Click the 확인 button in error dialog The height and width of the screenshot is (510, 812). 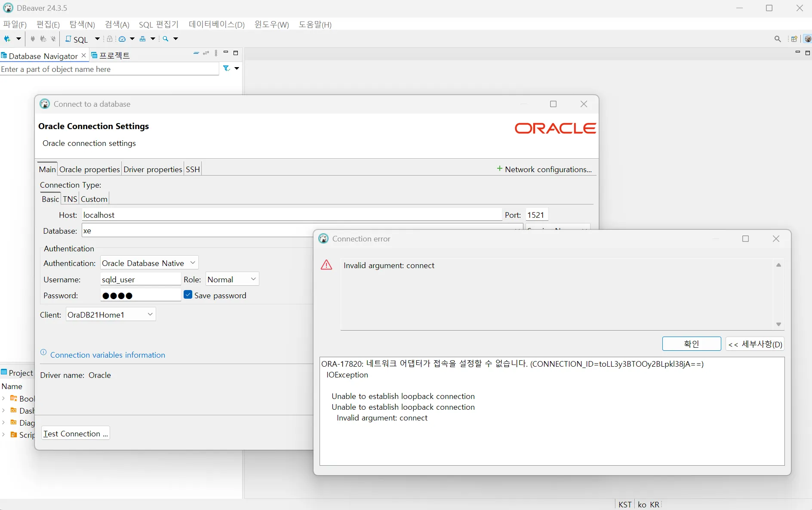click(692, 344)
